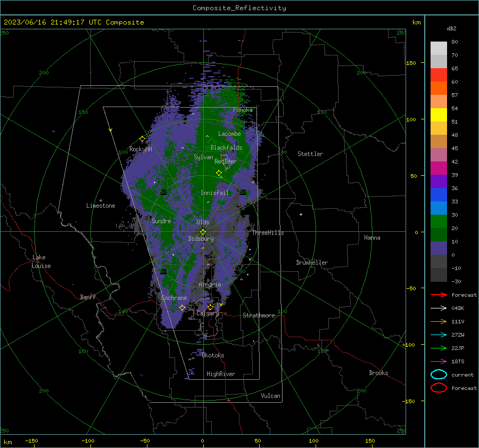Pick the blue 33-36 dBZ swatch
479x448 pixels.
439,195
